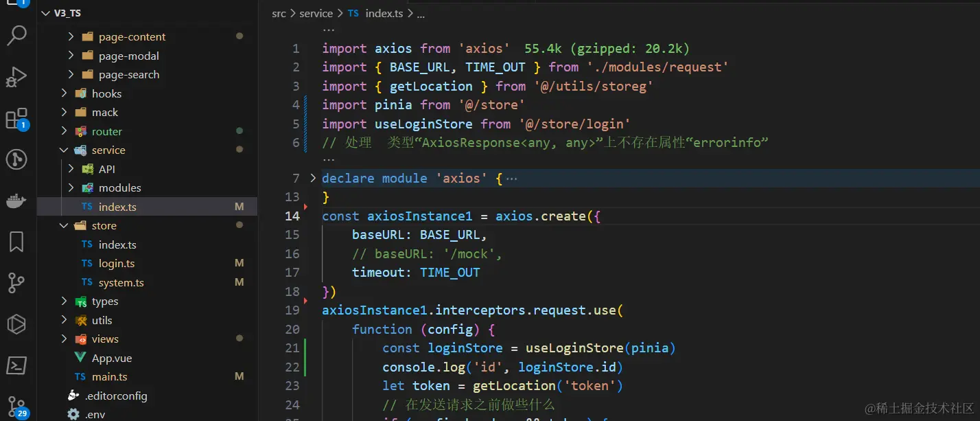Click 'timeout: TIME_OUT' on line 17
Screen dimensions: 980x421
point(416,273)
